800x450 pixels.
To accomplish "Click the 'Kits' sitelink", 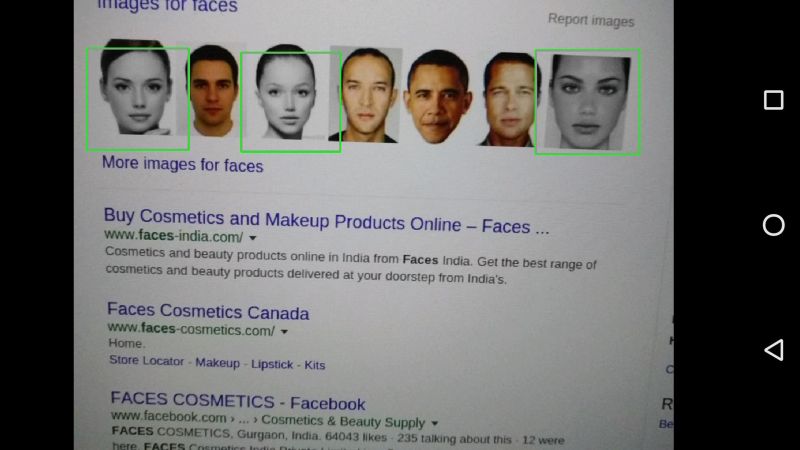I will (315, 365).
